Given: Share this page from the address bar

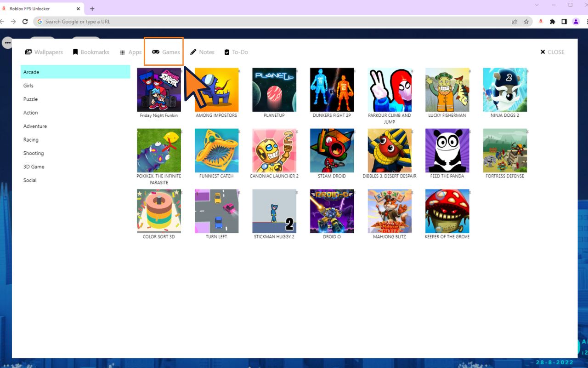Looking at the screenshot, I should click(514, 22).
